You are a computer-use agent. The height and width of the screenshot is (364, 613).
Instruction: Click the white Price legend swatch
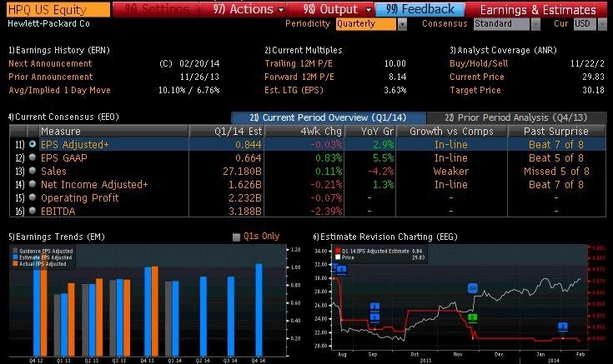point(338,257)
